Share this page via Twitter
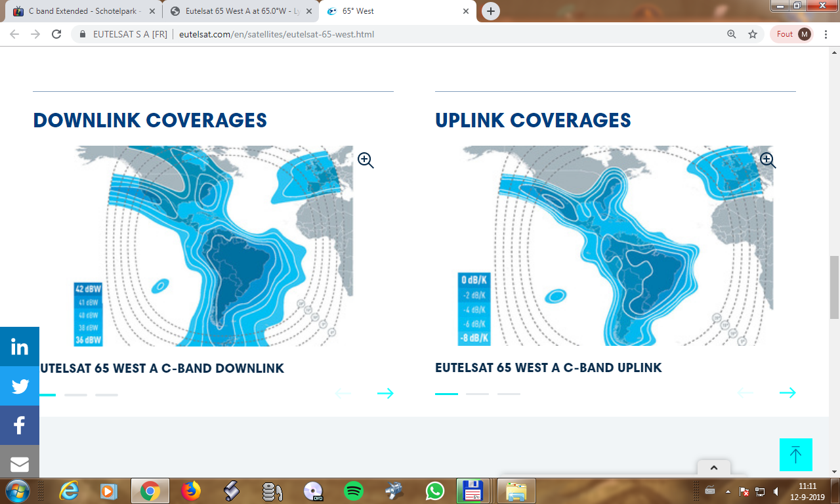Screen dimensions: 840x504 [x=20, y=386]
